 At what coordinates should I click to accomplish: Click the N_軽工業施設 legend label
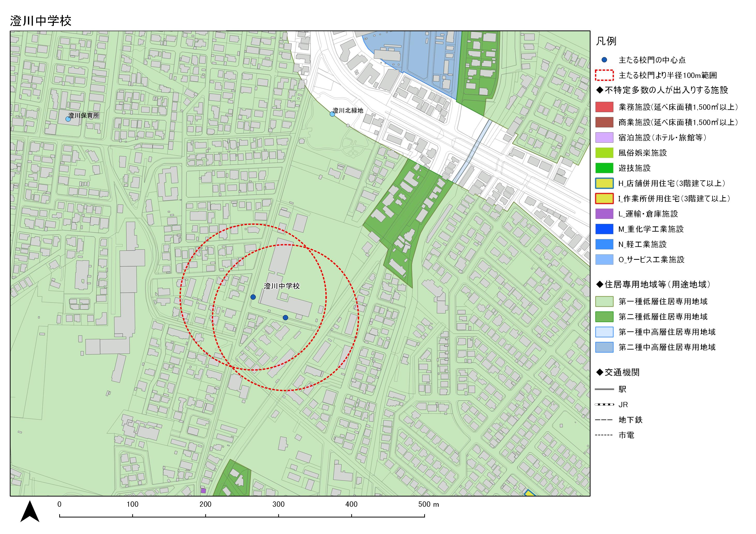(x=642, y=244)
